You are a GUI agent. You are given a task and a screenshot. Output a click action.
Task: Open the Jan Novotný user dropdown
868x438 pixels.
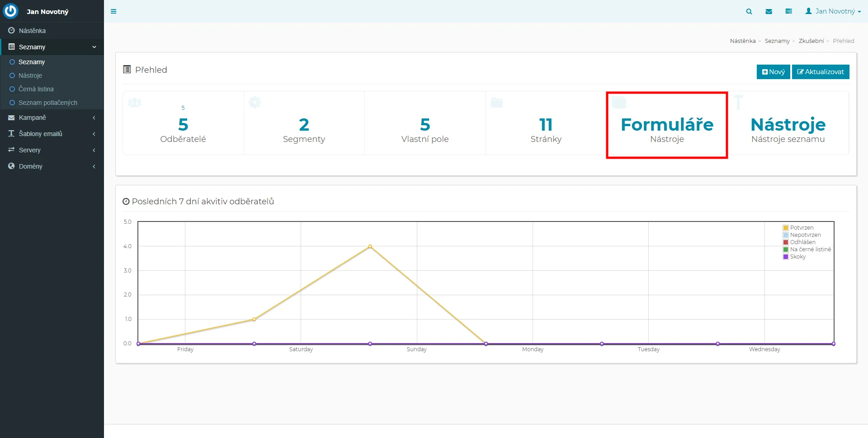coord(833,11)
